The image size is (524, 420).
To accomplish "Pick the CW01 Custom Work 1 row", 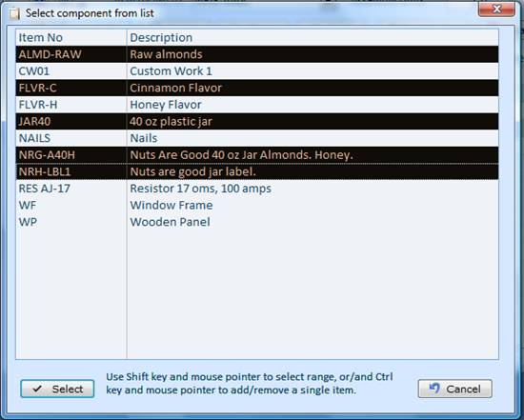I will tap(257, 70).
